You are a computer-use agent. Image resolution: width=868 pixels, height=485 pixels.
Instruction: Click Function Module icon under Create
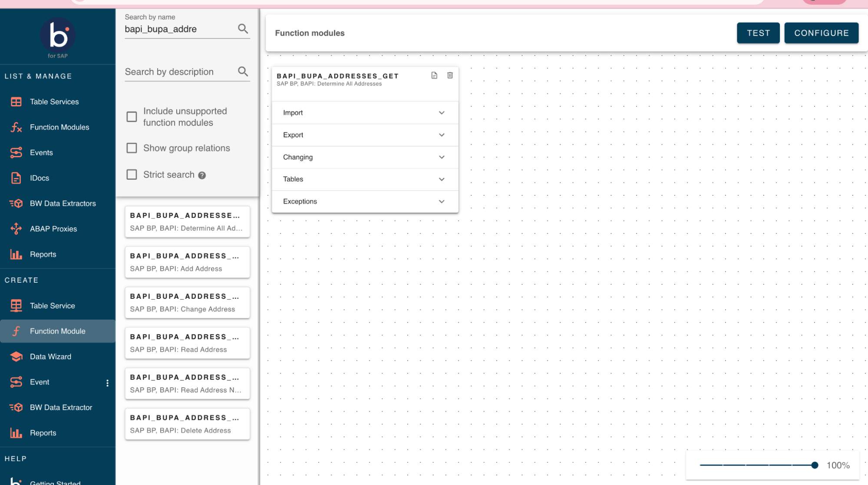pyautogui.click(x=16, y=331)
